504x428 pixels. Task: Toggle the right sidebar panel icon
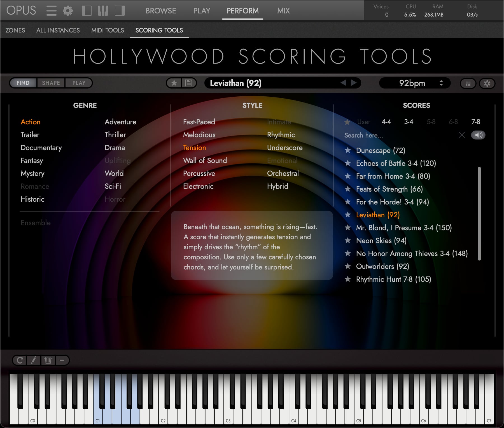coord(120,11)
